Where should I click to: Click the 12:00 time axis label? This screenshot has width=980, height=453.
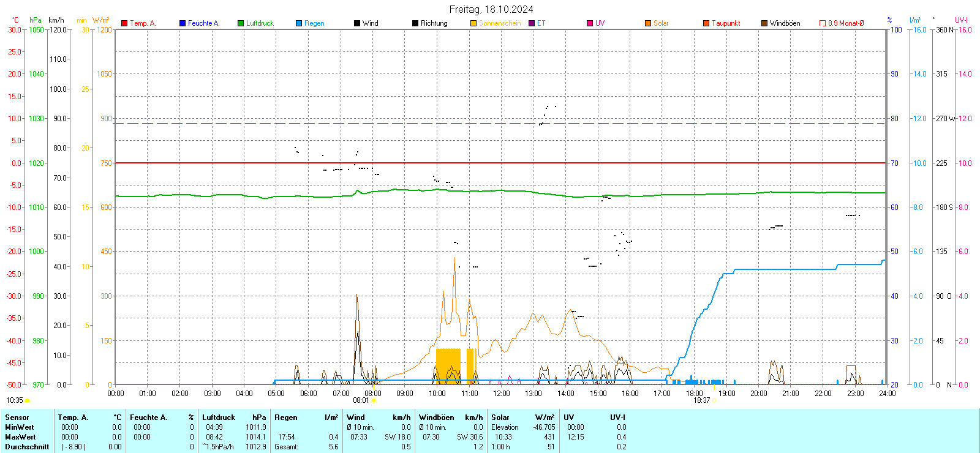(502, 393)
